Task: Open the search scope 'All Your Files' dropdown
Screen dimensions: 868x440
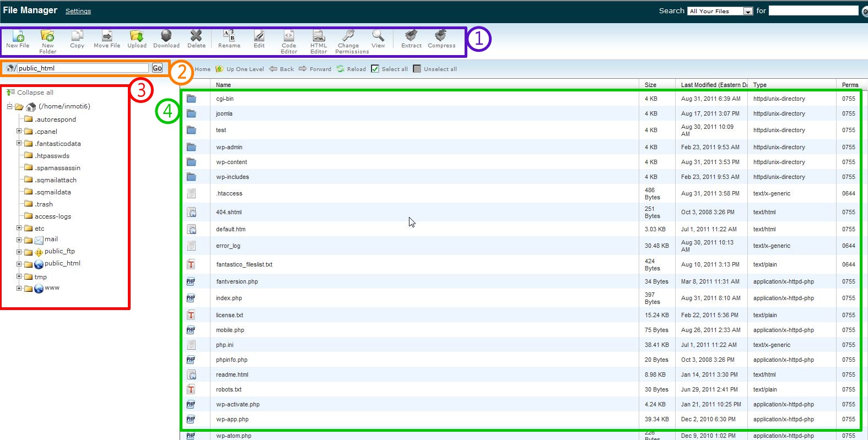Action: tap(720, 11)
